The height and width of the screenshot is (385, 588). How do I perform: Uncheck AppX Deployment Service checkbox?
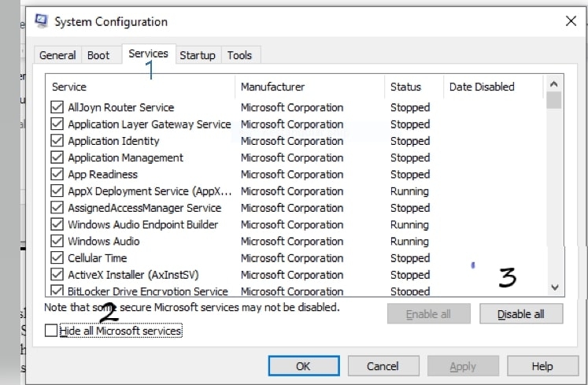click(x=57, y=191)
